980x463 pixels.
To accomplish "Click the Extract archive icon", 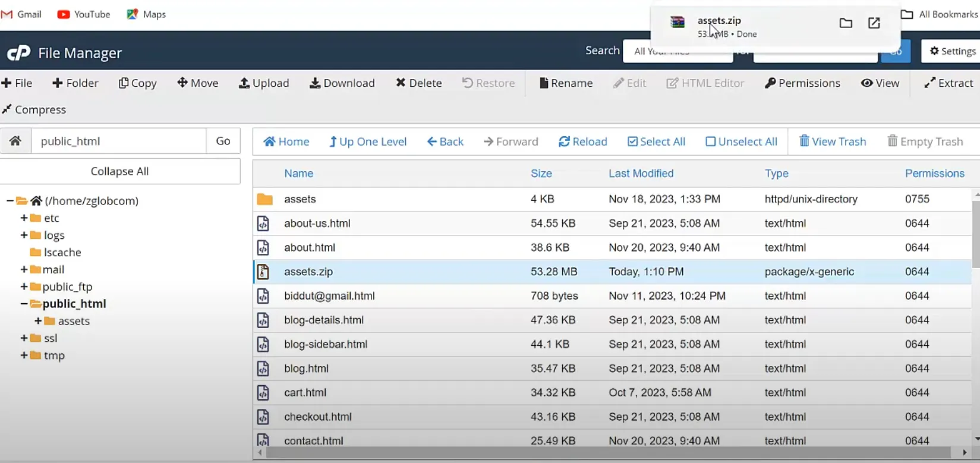I will coord(929,83).
